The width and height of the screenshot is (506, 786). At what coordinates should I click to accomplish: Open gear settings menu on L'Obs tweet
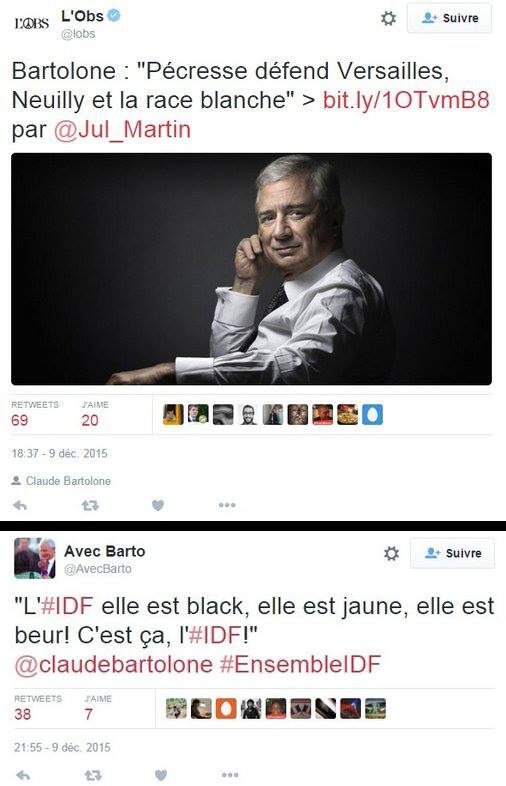[x=388, y=19]
